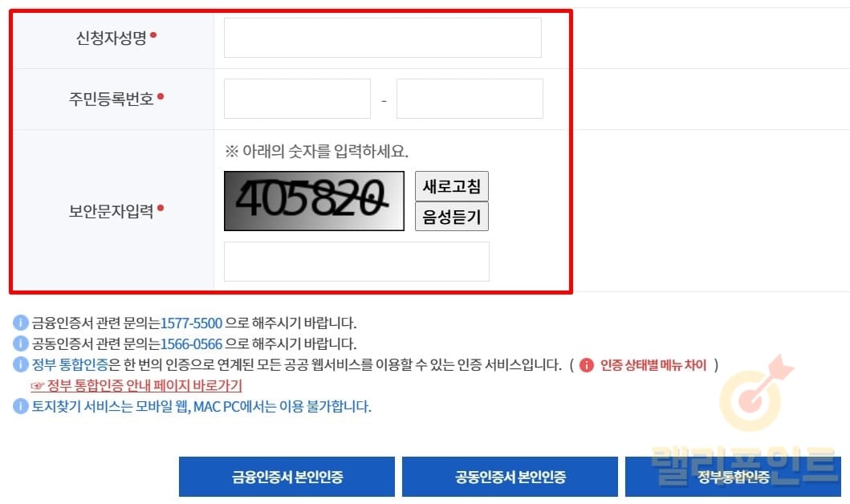Viewport: 850px width, 504px height.
Task: Click the 음성듣기 audio captcha button
Action: [x=452, y=216]
